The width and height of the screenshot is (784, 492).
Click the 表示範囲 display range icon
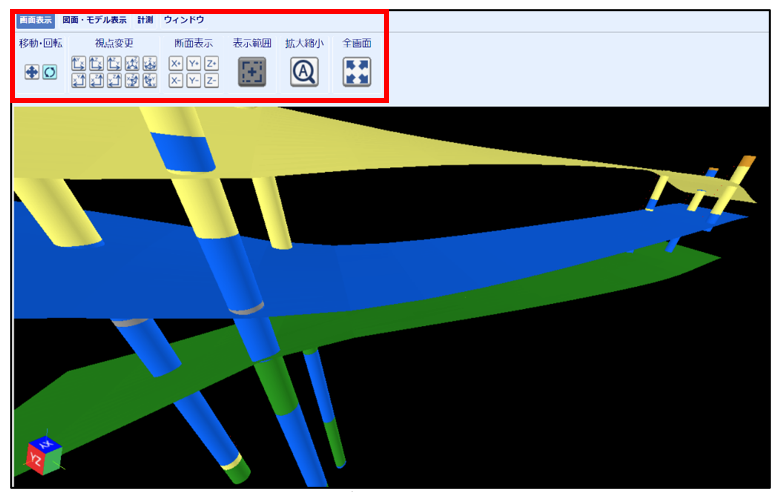click(x=251, y=72)
